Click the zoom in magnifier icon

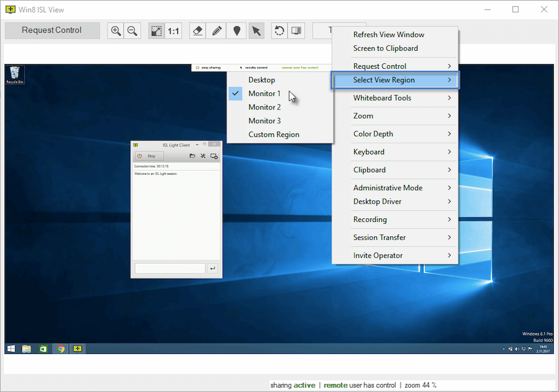pyautogui.click(x=116, y=31)
